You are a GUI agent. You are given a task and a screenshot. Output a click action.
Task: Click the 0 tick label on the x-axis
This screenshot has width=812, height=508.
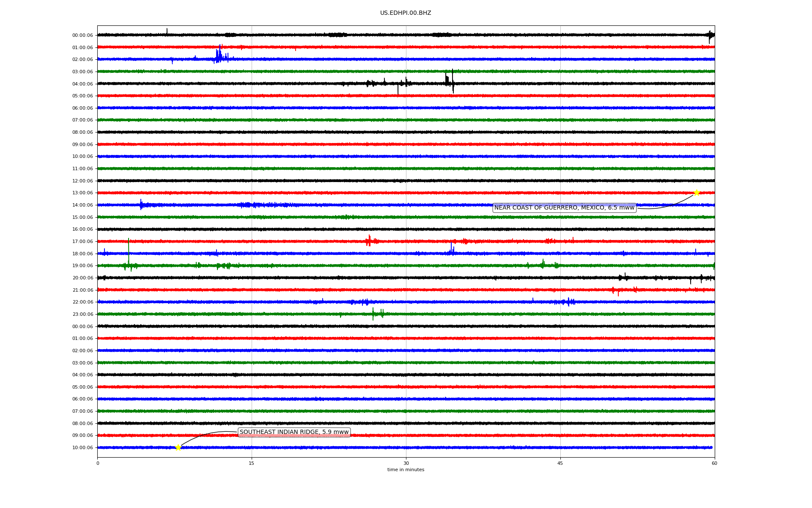pyautogui.click(x=98, y=463)
